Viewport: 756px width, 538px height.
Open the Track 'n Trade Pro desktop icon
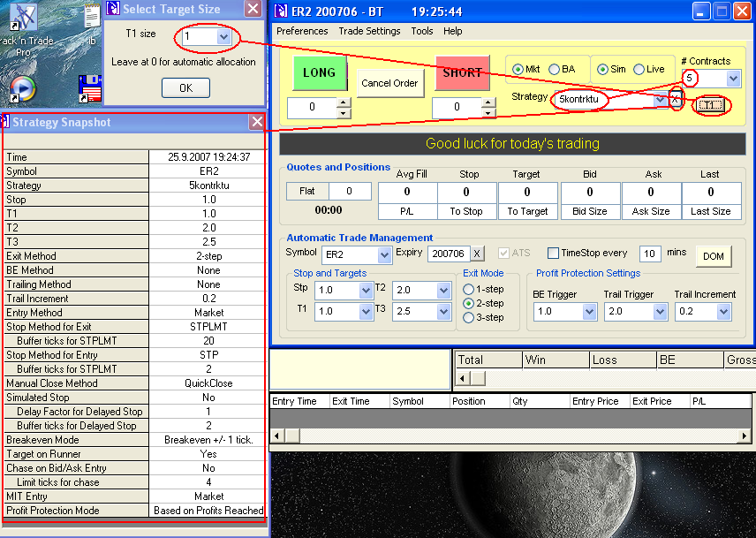(x=24, y=19)
